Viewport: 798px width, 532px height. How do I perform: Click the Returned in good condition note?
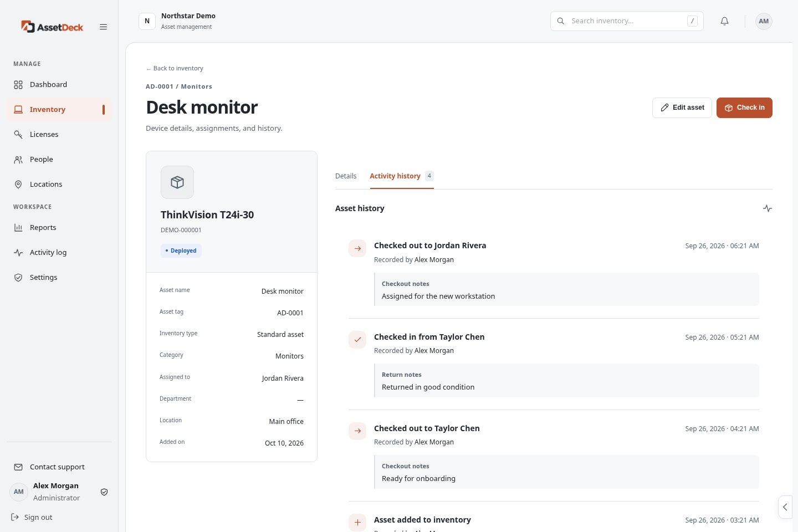point(428,387)
